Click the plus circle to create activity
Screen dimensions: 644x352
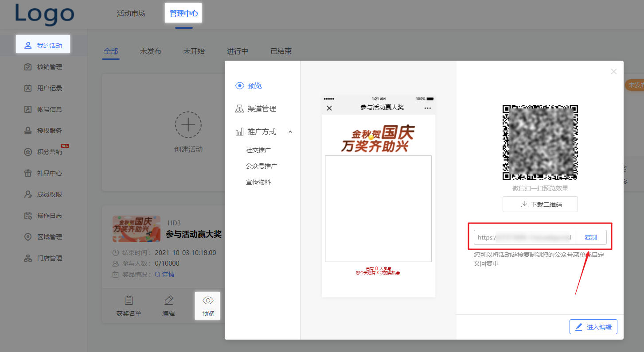pos(188,124)
